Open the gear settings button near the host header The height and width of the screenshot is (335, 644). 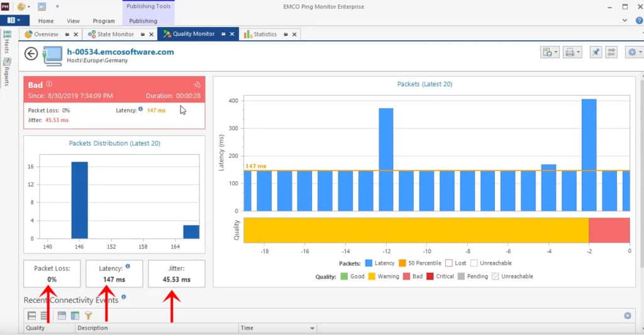[634, 52]
